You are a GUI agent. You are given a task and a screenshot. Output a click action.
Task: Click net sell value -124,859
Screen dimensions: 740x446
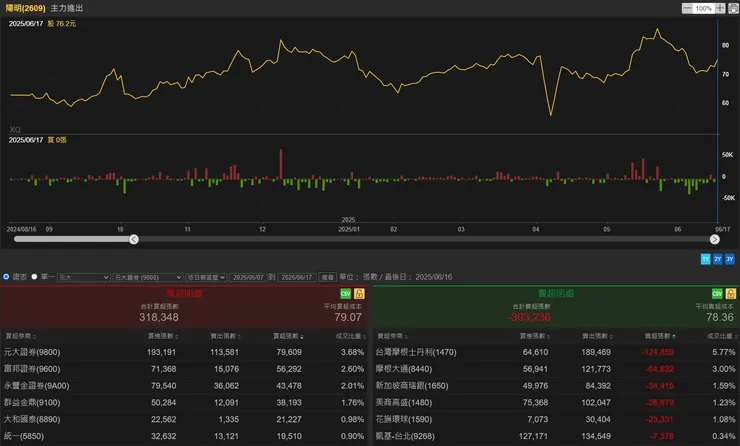tap(658, 352)
